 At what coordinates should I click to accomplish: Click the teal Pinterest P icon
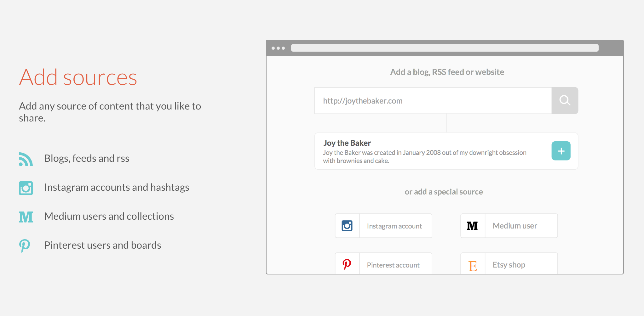click(x=25, y=245)
